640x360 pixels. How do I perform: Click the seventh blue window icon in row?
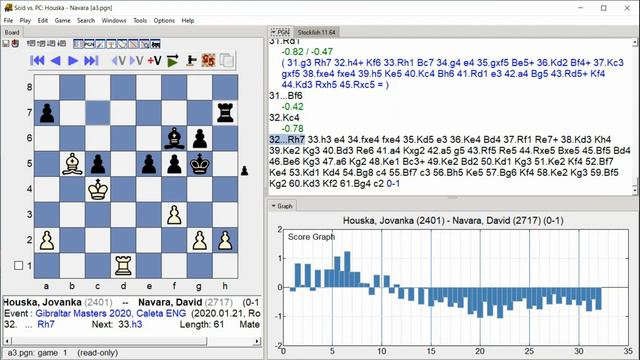[144, 44]
